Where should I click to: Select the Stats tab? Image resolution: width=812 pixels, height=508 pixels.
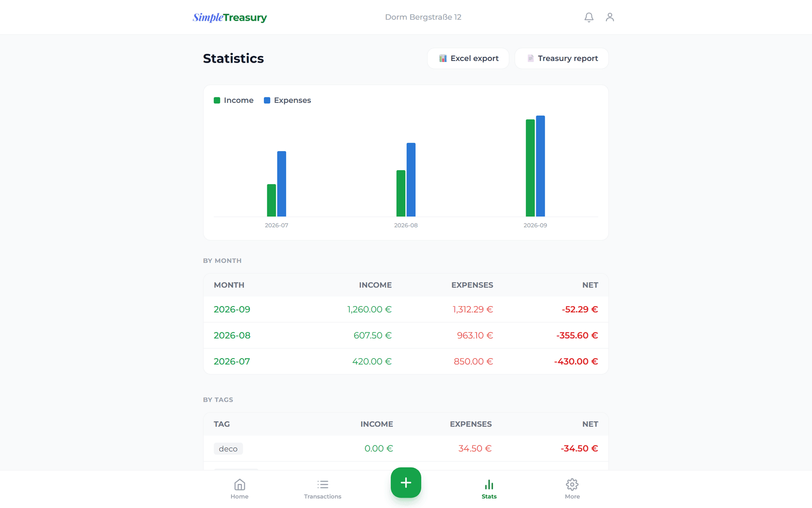(x=489, y=489)
